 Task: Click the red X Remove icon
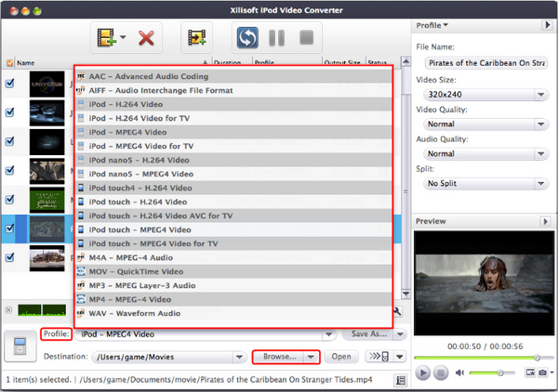(x=146, y=38)
